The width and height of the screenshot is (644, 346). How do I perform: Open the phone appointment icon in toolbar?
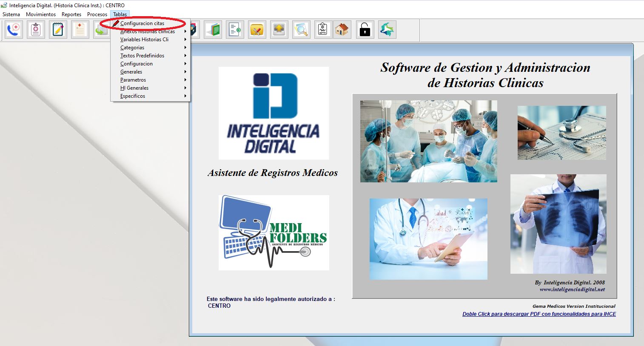(x=14, y=30)
